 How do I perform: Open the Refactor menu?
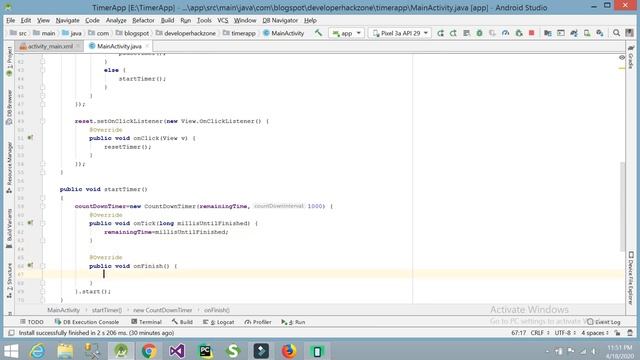click(x=143, y=20)
